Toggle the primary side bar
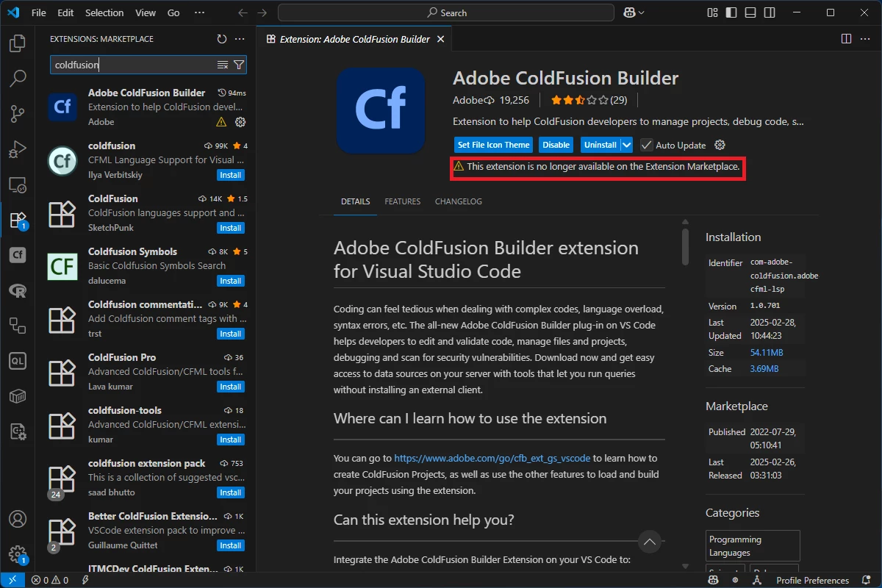Screen dimensions: 882x588 [x=731, y=12]
